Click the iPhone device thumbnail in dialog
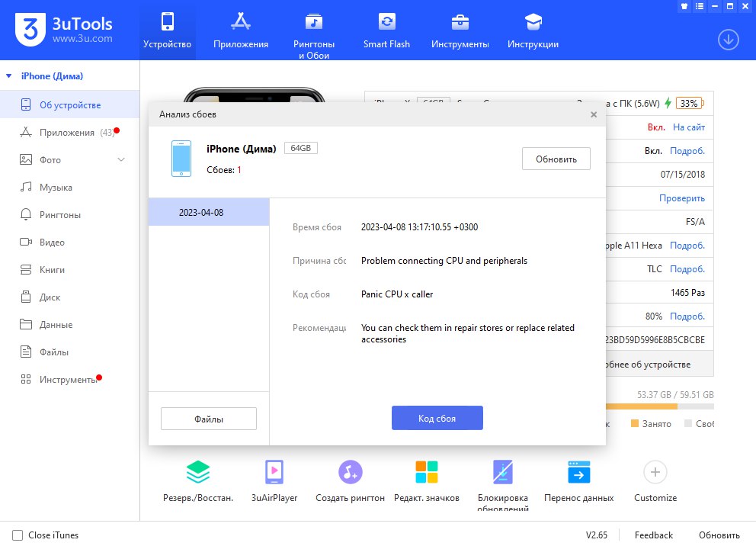Image resolution: width=756 pixels, height=546 pixels. pyautogui.click(x=181, y=159)
